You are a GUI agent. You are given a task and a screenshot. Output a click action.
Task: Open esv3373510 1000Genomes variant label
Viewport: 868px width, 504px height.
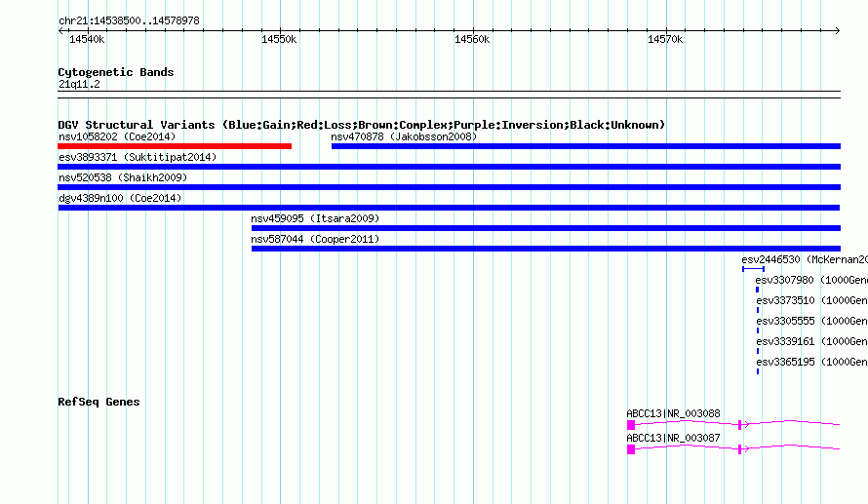click(812, 300)
